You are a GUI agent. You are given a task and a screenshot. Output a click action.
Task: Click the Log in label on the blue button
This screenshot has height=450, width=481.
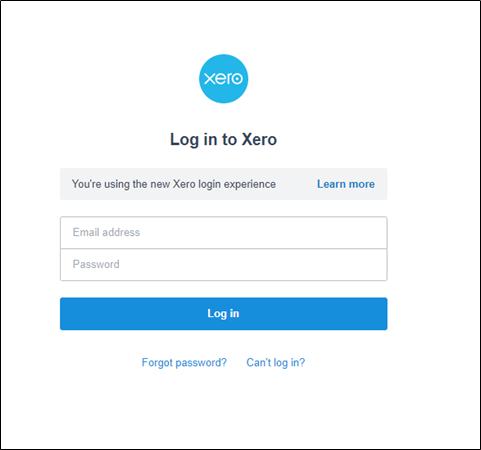point(223,314)
